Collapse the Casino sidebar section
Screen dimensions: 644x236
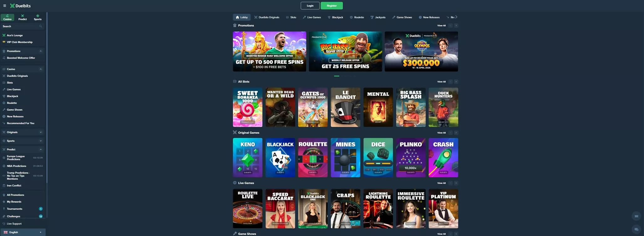41,69
